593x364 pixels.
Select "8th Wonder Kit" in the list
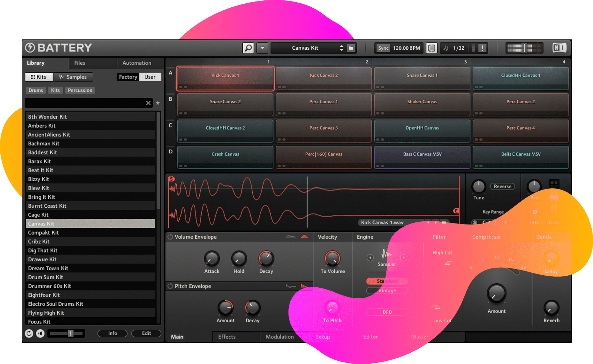91,117
